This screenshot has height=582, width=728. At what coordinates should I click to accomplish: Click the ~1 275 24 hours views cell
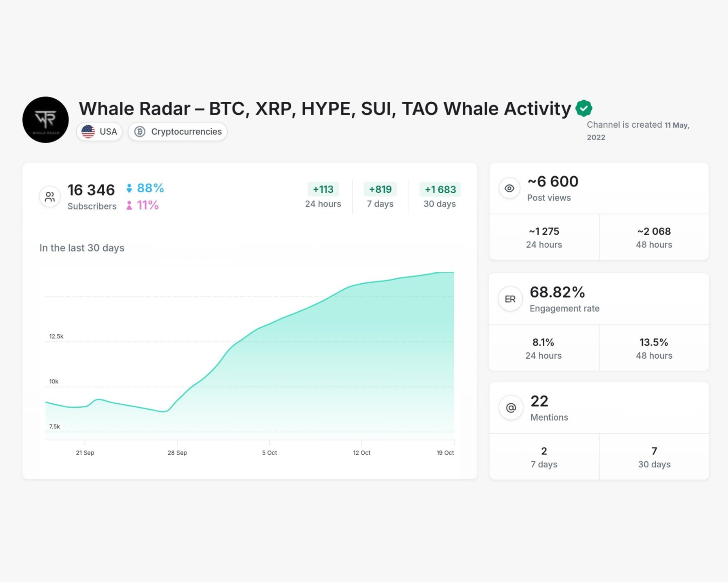coord(544,237)
